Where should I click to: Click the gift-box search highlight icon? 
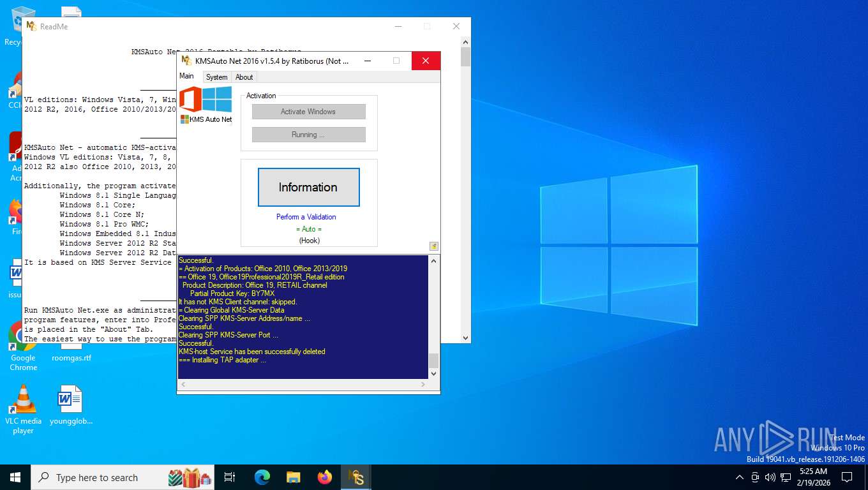pos(190,477)
